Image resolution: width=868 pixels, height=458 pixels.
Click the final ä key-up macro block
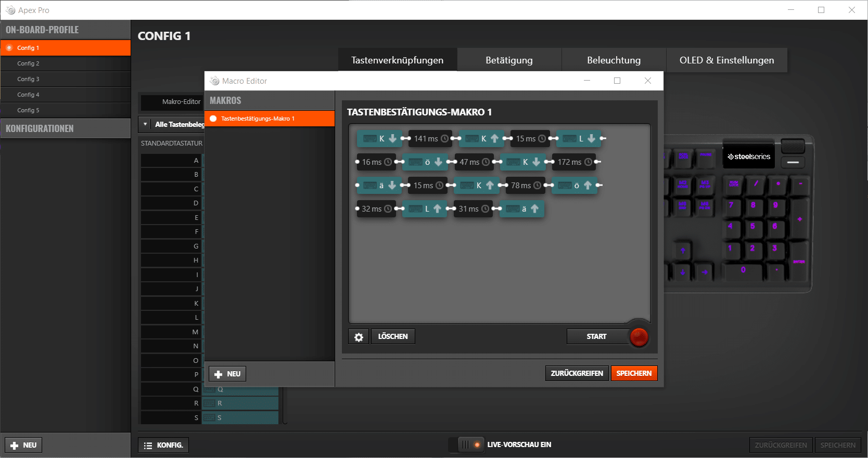521,209
